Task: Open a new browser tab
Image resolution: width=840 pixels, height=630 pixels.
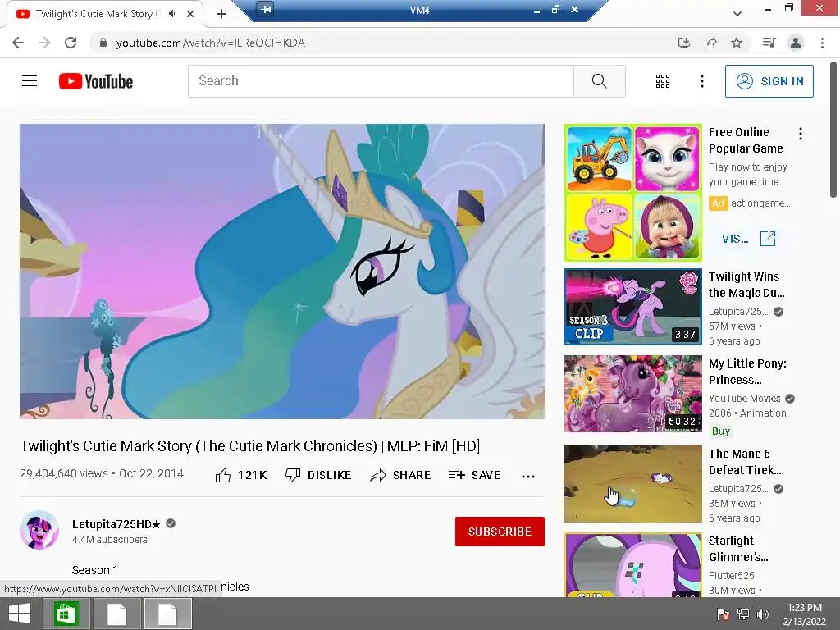Action: point(221,14)
